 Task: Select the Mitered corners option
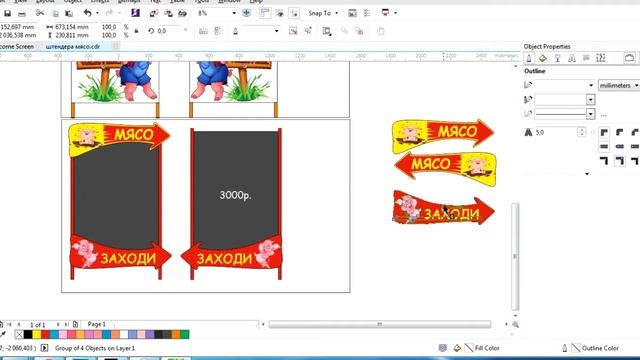point(604,132)
